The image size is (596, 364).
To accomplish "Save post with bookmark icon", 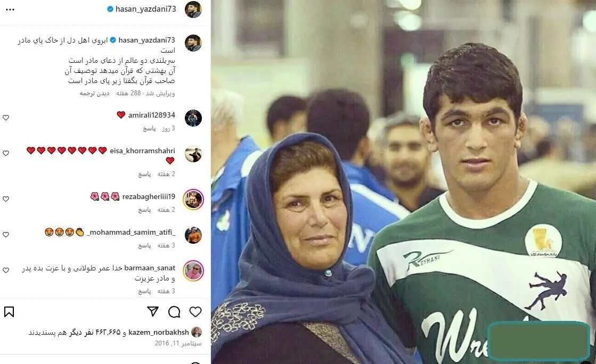I will (x=9, y=312).
